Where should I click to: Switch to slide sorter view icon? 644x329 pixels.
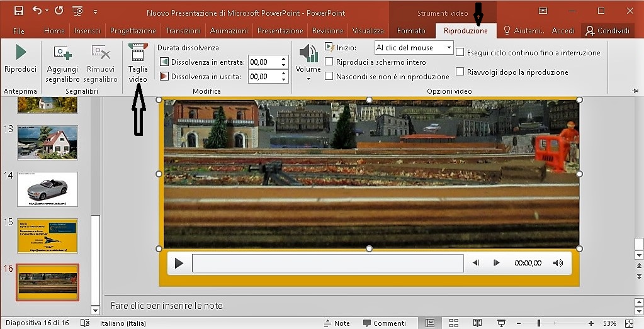[x=453, y=323]
